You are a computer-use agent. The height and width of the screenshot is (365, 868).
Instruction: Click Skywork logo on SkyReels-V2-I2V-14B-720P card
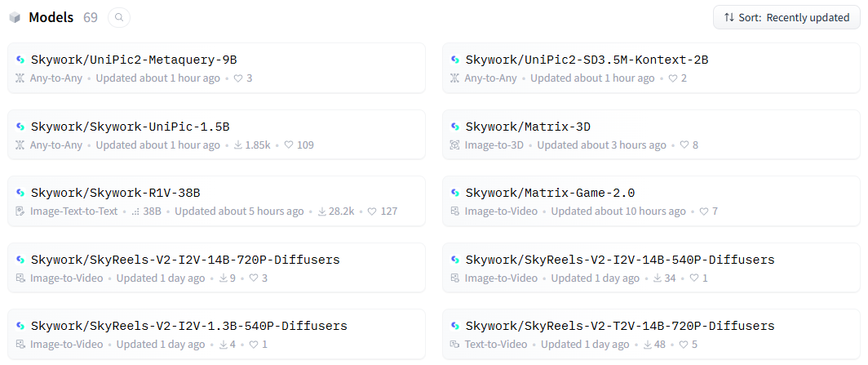[20, 259]
